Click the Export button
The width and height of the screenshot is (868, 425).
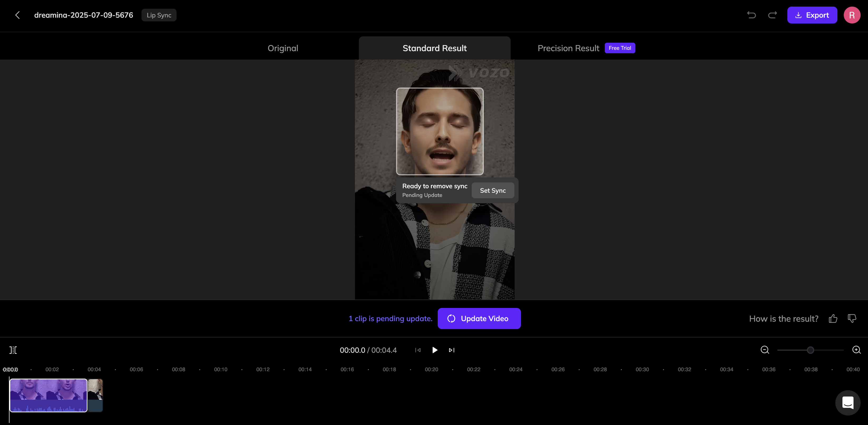[x=812, y=15]
